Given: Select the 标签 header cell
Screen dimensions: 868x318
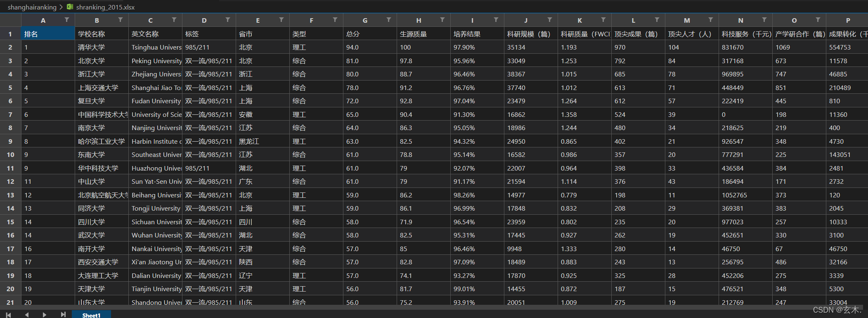Looking at the screenshot, I should [209, 34].
